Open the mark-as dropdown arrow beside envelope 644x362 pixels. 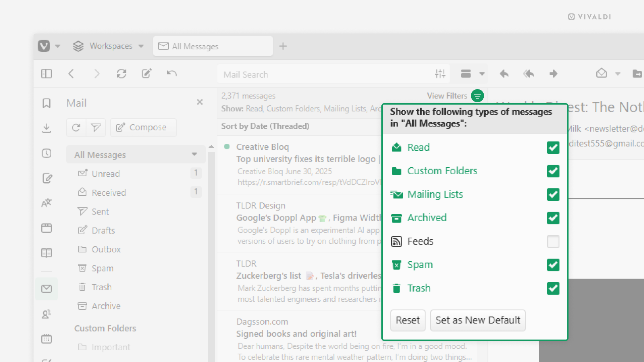[618, 74]
